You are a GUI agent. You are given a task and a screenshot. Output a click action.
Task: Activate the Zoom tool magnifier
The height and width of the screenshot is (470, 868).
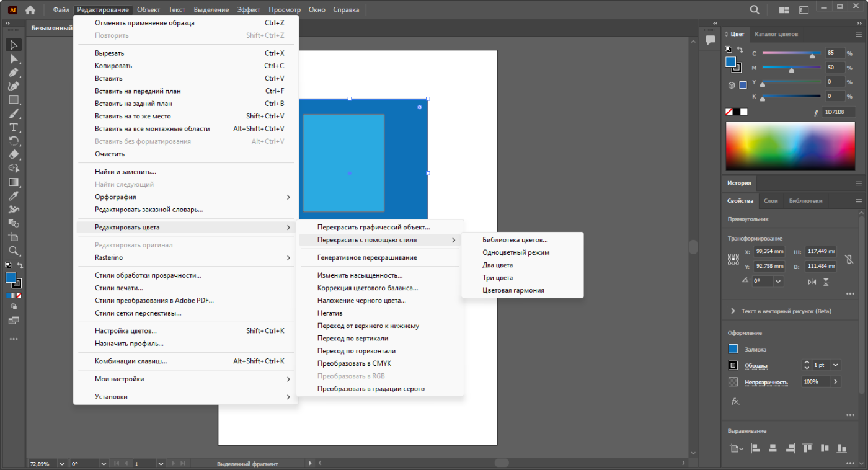click(14, 251)
